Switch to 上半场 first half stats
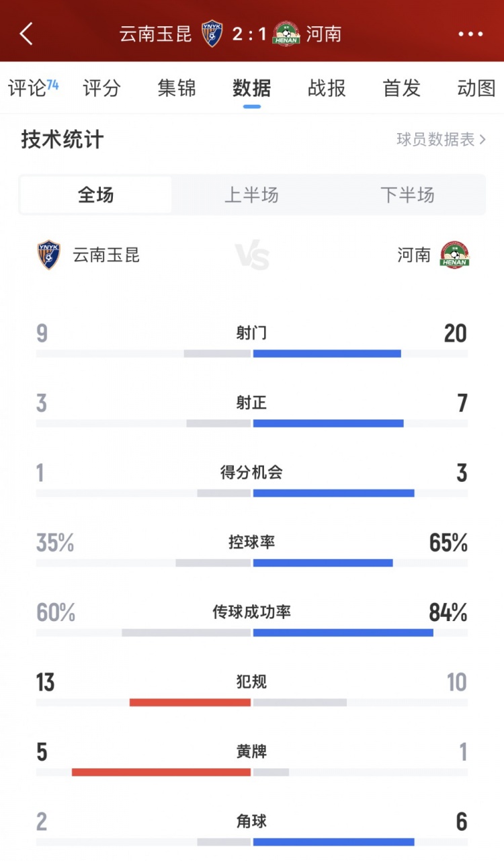Image resolution: width=504 pixels, height=861 pixels. (251, 196)
